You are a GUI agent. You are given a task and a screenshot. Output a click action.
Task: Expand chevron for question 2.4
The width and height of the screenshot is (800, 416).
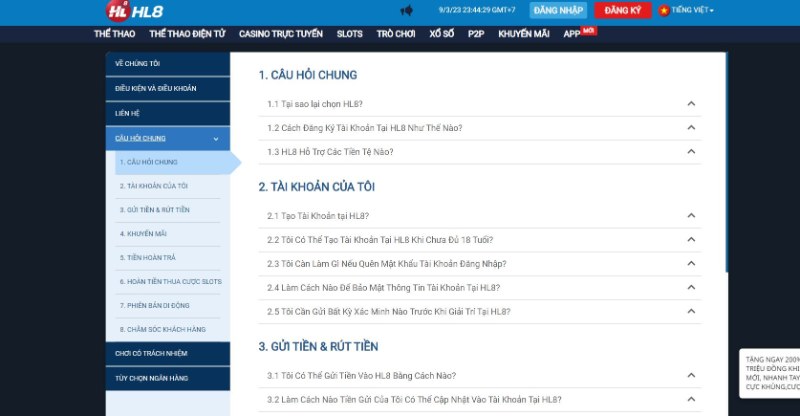pyautogui.click(x=691, y=287)
